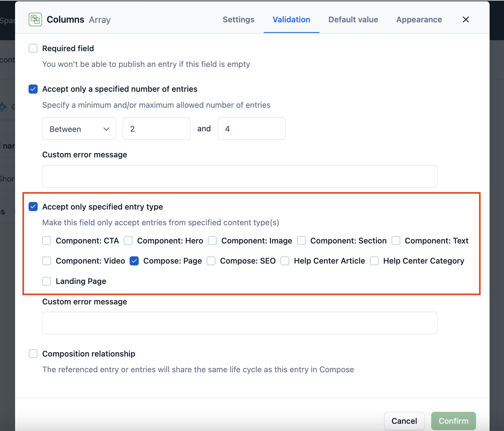Open the Between range type dropdown
This screenshot has width=504, height=431.
pyautogui.click(x=79, y=129)
